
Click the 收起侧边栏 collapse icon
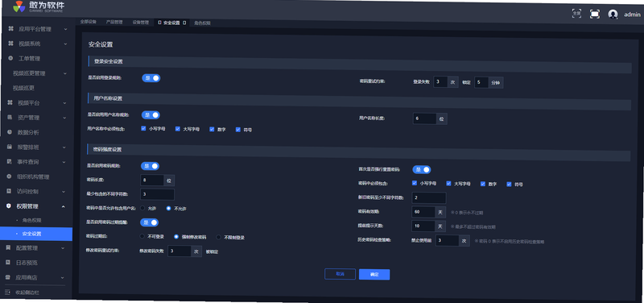click(x=7, y=293)
